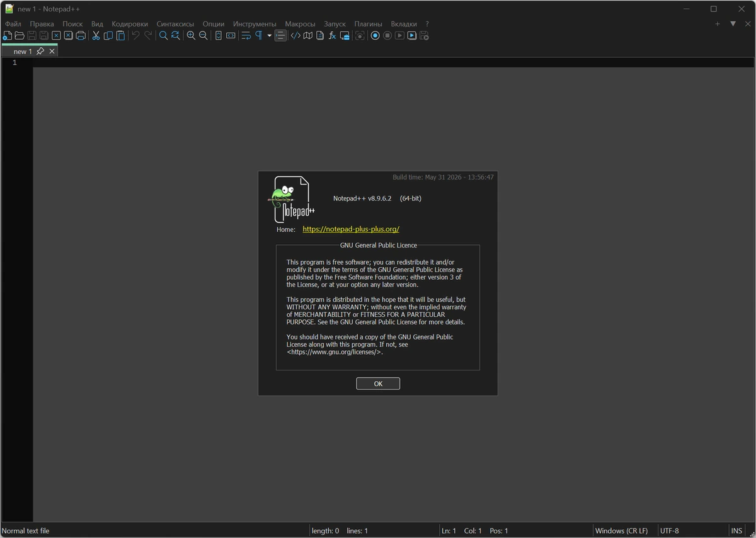Open the ? help menu
This screenshot has height=538, width=756.
(x=427, y=24)
